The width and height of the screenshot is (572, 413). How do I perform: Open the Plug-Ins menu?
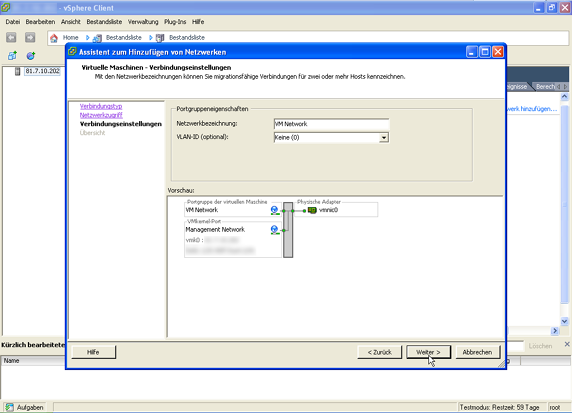point(175,22)
